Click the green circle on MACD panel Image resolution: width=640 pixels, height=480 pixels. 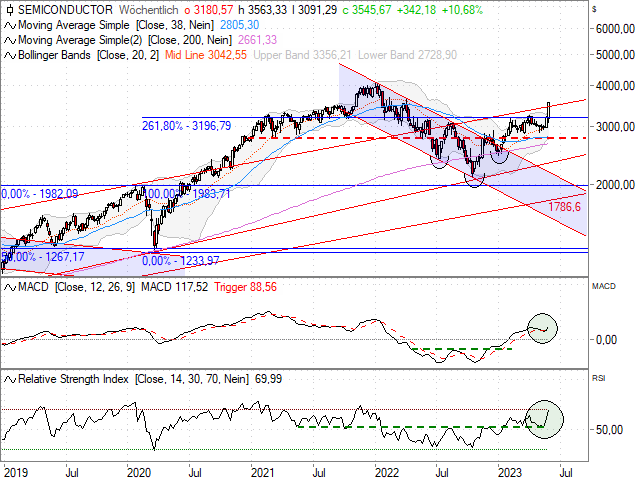[542, 328]
